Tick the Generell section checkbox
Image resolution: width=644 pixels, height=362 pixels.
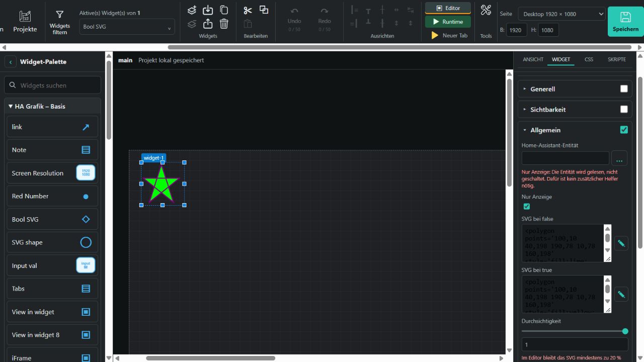point(624,89)
